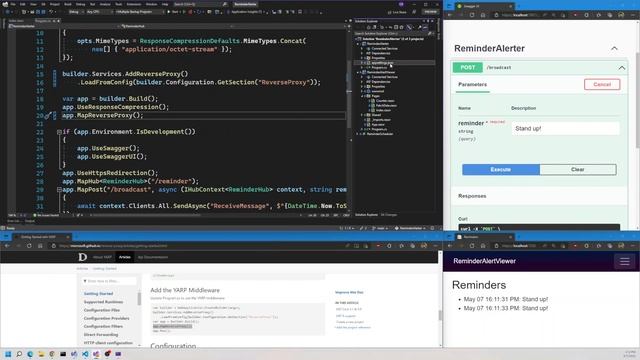Expand Connected Services under ReminderAlerter
640x360 pixels.
click(x=362, y=49)
